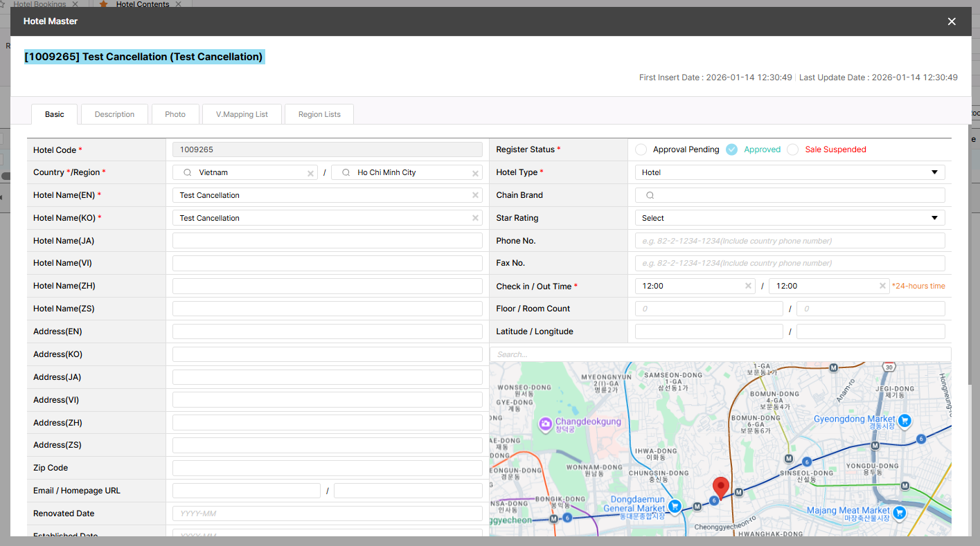
Task: Click the Chain Brand search magnifier icon
Action: pos(650,195)
